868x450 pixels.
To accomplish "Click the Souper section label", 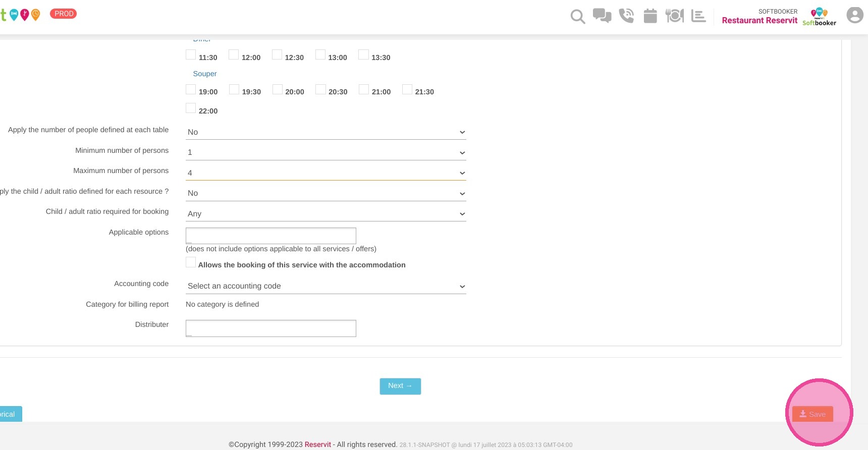I will pyautogui.click(x=205, y=74).
